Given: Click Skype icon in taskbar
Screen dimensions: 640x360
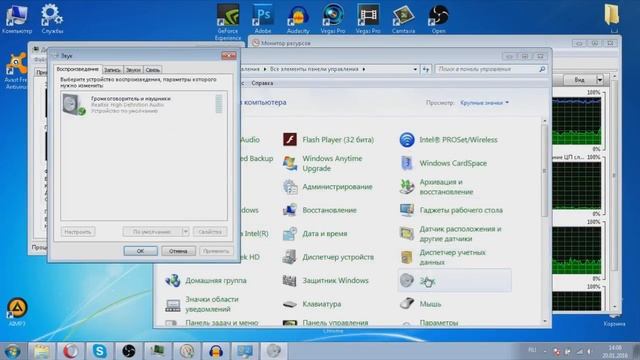Looking at the screenshot, I should point(100,351).
